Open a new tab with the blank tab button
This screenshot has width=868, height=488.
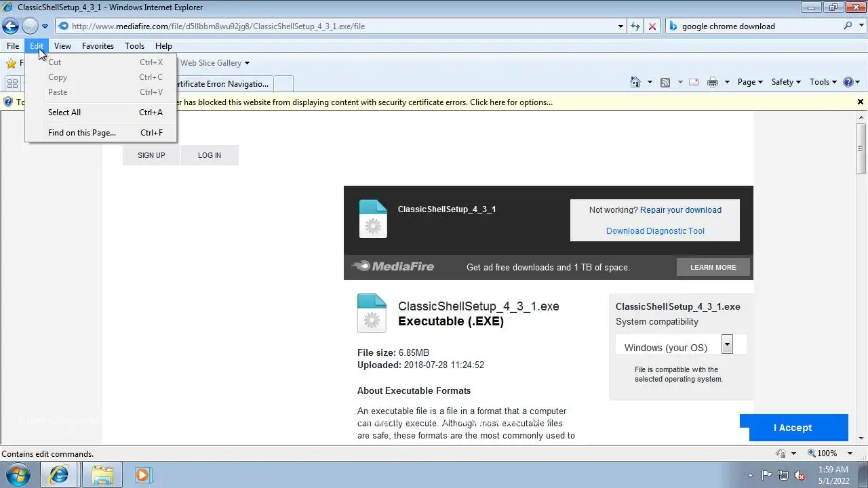pyautogui.click(x=283, y=84)
